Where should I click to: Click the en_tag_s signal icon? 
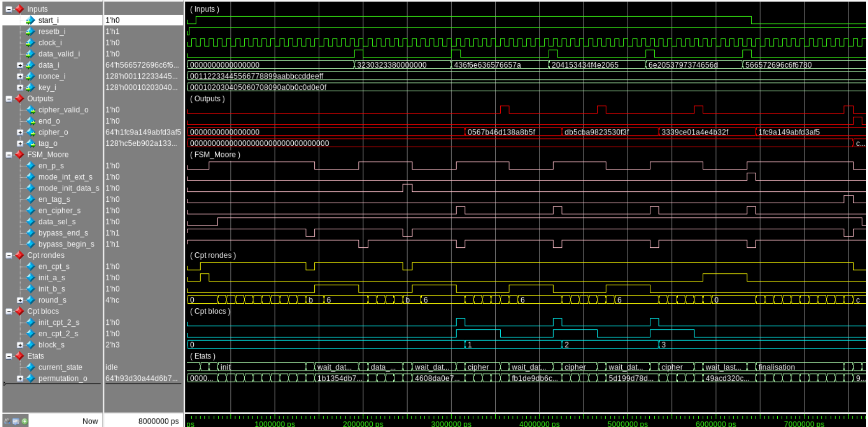coord(30,199)
